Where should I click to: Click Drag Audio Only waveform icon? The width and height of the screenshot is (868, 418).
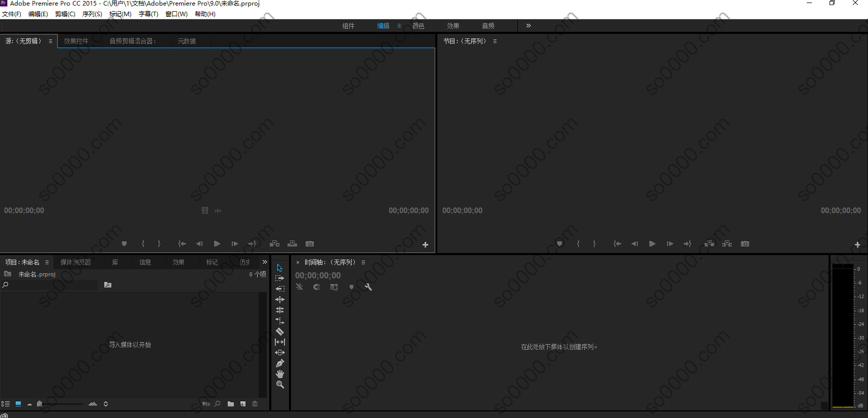(x=218, y=211)
